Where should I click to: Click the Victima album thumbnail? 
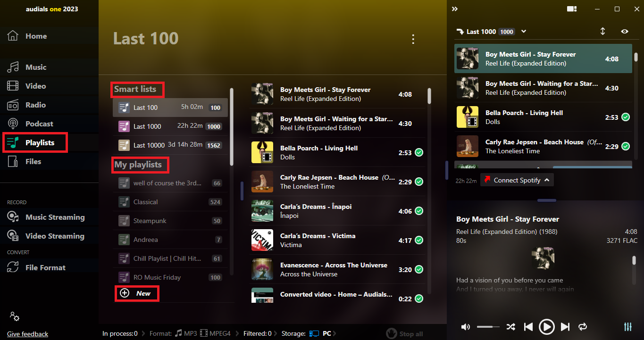[262, 240]
